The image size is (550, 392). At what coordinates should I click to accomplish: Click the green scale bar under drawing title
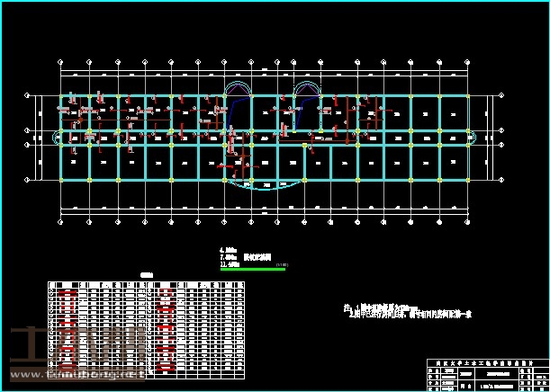click(x=252, y=269)
